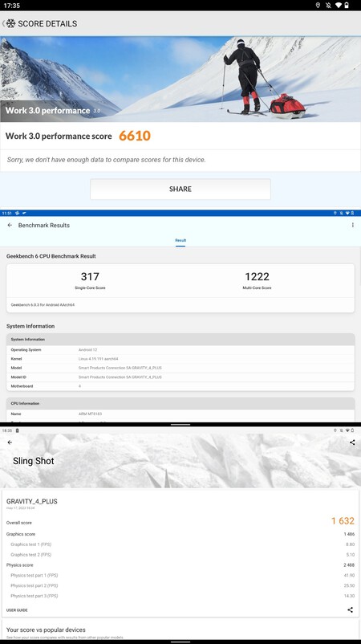
Task: Open the three-dot overflow menu in Geekbench
Action: click(353, 225)
